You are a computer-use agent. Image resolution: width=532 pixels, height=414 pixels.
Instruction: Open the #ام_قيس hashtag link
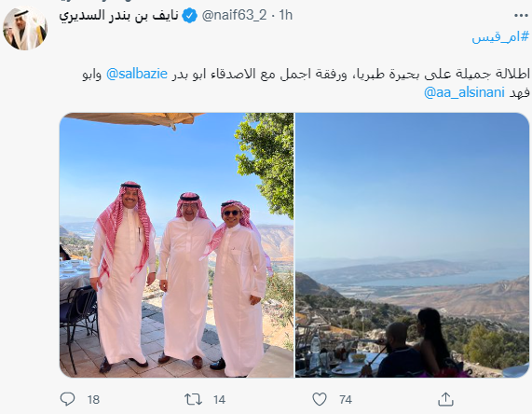[x=500, y=36]
